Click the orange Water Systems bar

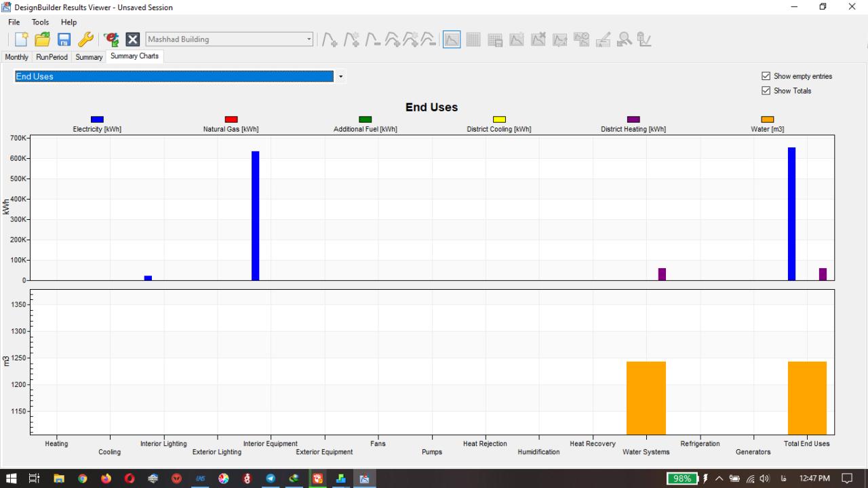click(x=646, y=398)
